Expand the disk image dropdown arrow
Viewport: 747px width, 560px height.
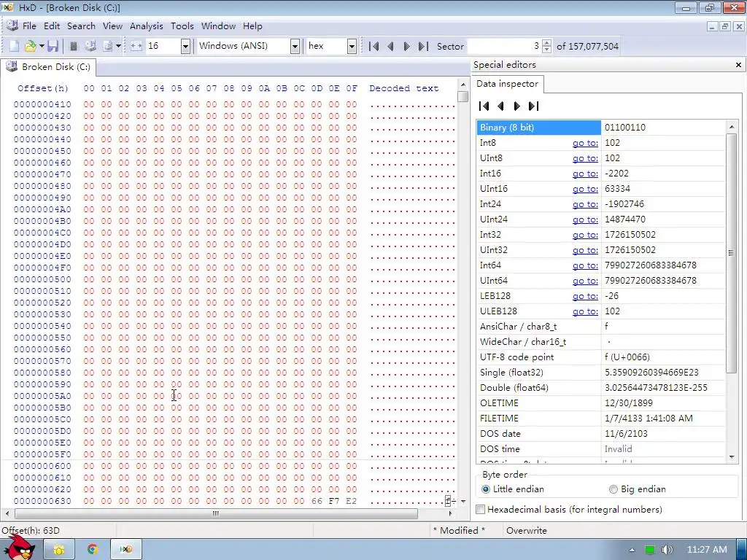(x=118, y=46)
